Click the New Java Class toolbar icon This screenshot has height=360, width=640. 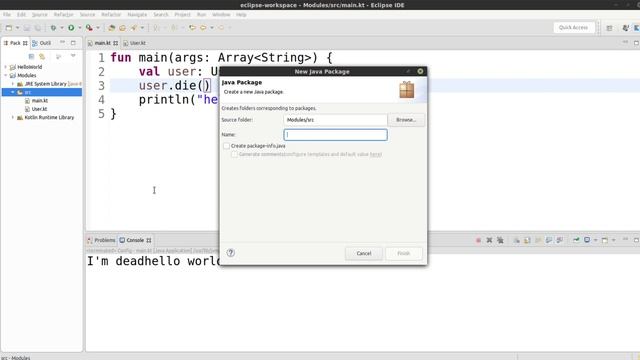click(122, 28)
